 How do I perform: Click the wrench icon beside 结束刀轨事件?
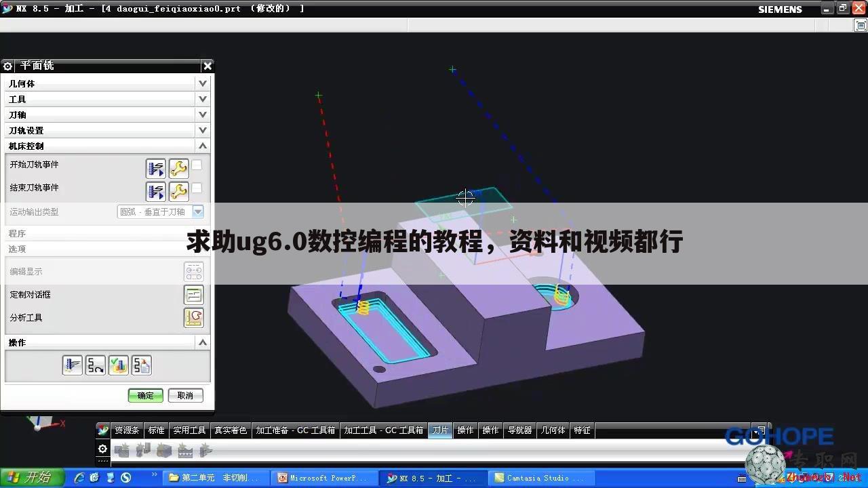click(x=178, y=190)
